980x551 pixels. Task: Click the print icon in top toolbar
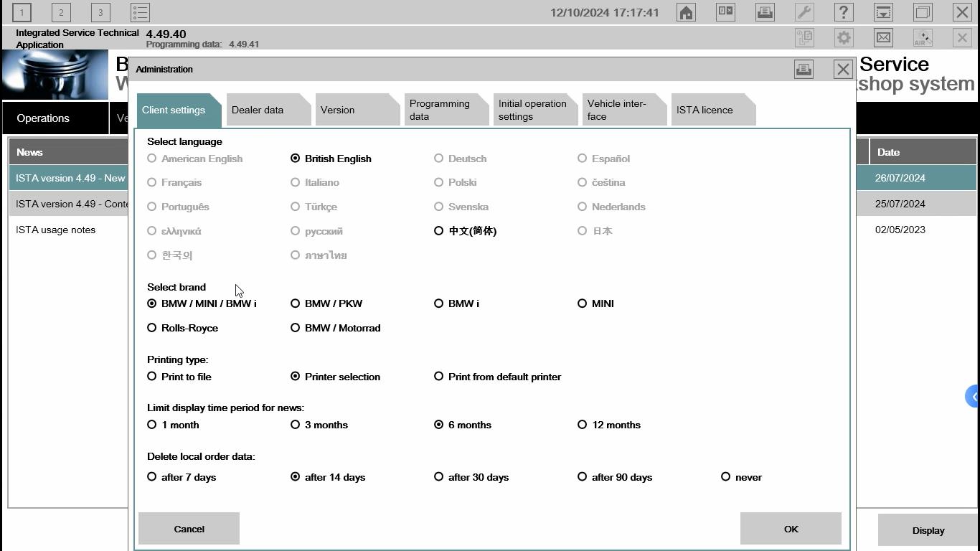(765, 12)
